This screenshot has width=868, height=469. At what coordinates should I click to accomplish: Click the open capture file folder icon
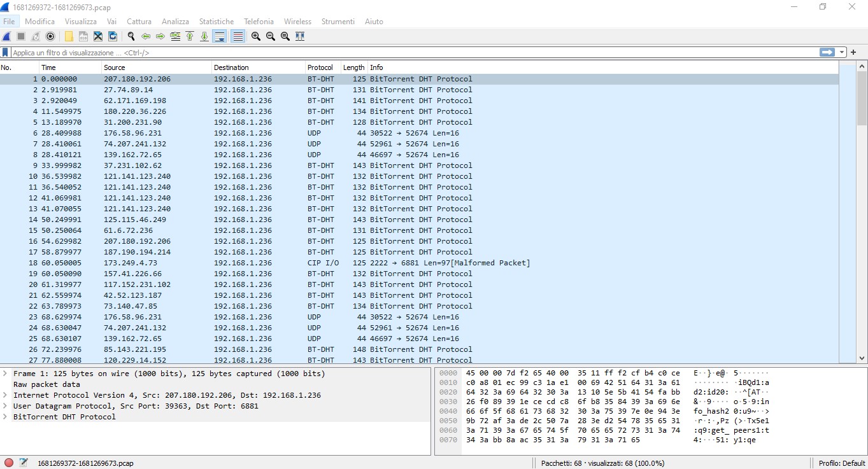click(x=69, y=36)
